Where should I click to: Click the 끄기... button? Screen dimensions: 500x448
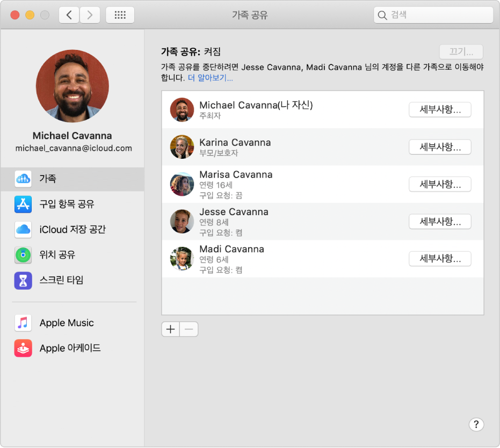(x=461, y=52)
